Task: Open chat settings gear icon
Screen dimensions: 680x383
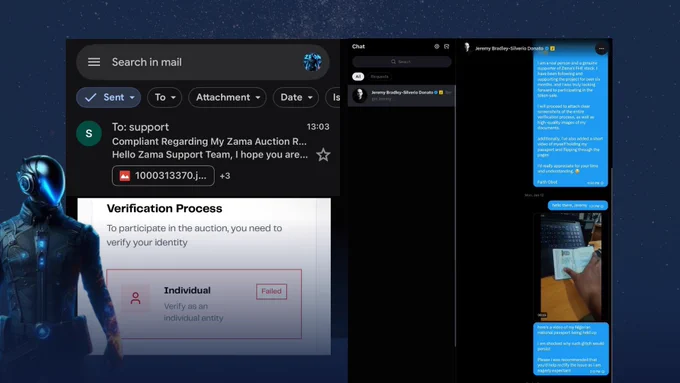Action: 437,46
